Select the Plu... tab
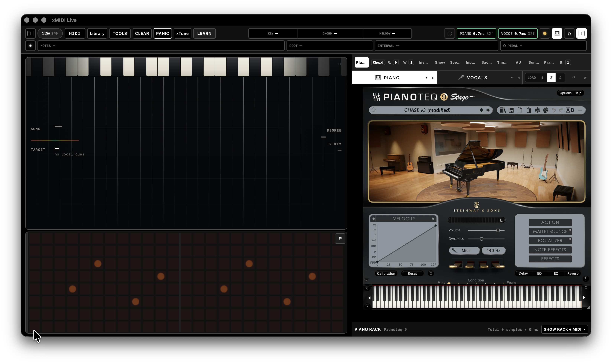 pyautogui.click(x=361, y=62)
